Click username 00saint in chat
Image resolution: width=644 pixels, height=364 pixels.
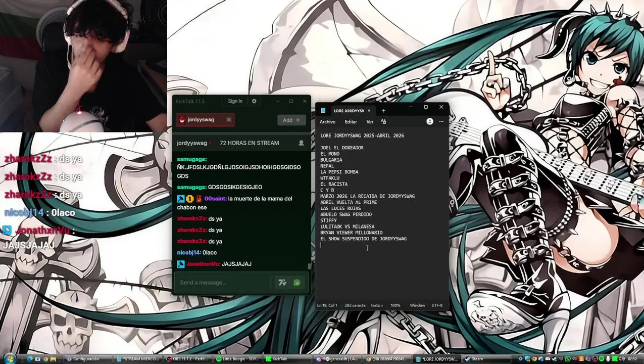tap(215, 199)
